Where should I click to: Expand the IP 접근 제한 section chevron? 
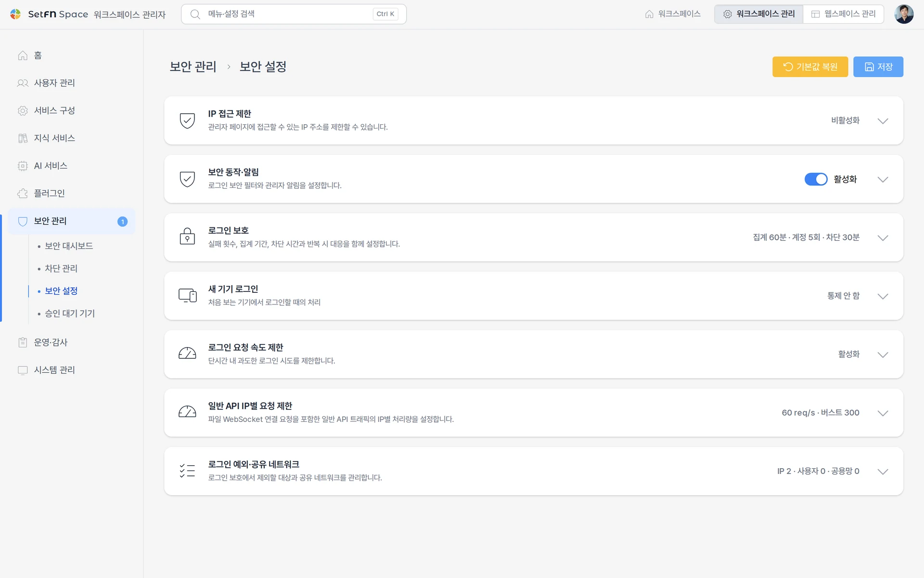click(x=883, y=121)
